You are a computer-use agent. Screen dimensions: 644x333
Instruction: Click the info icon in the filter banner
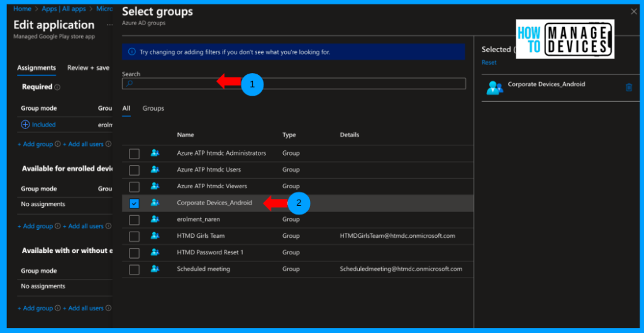tap(132, 52)
